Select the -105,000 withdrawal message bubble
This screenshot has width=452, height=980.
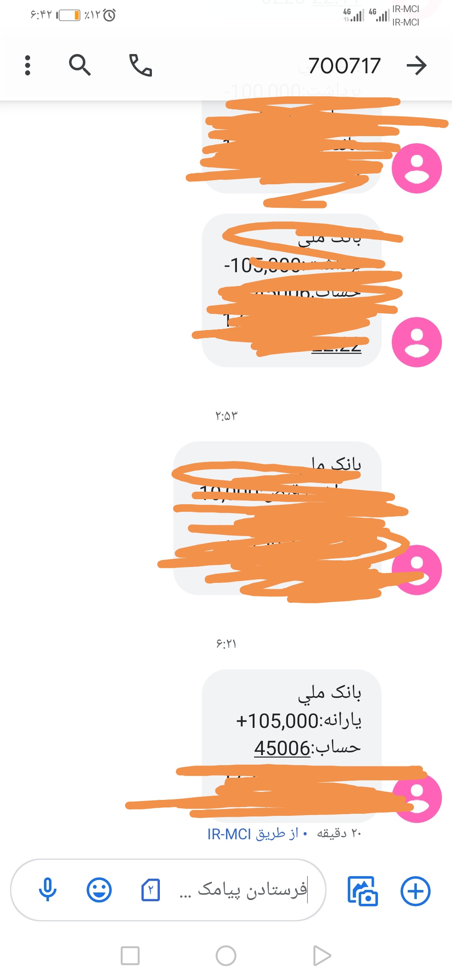(x=292, y=291)
